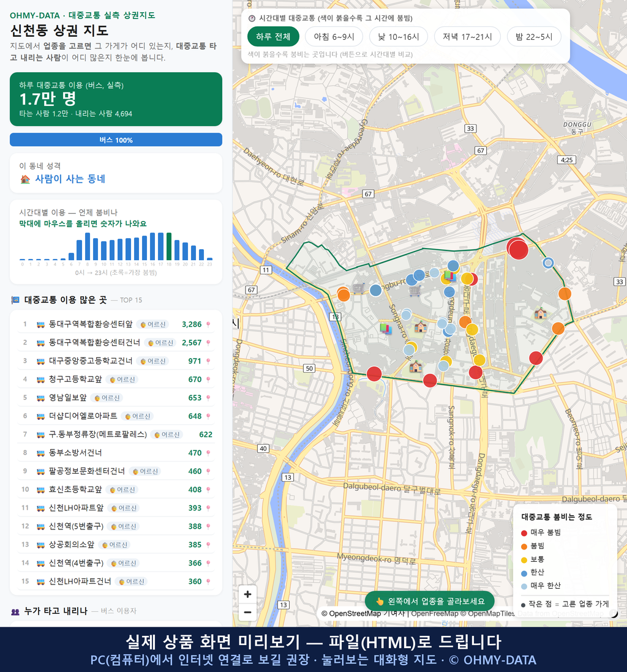Click bus icon in 동대구역복합환승센터앞 row
The width and height of the screenshot is (627, 672).
click(x=41, y=325)
